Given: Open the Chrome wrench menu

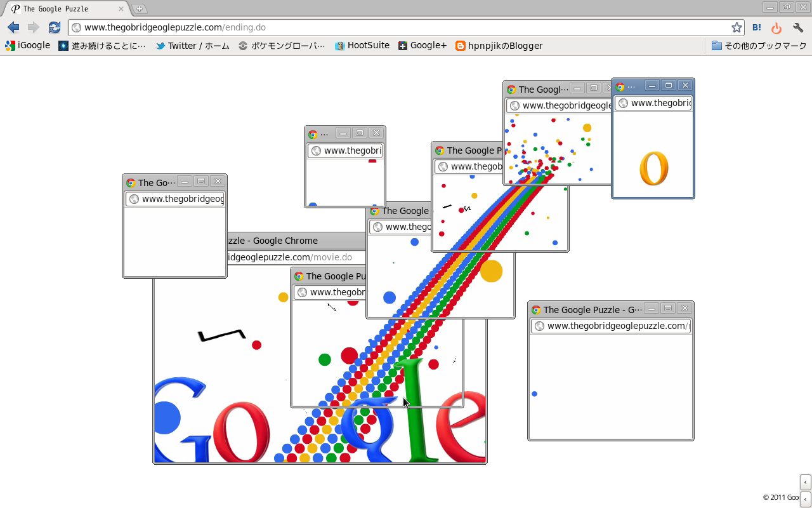Looking at the screenshot, I should pos(799,28).
